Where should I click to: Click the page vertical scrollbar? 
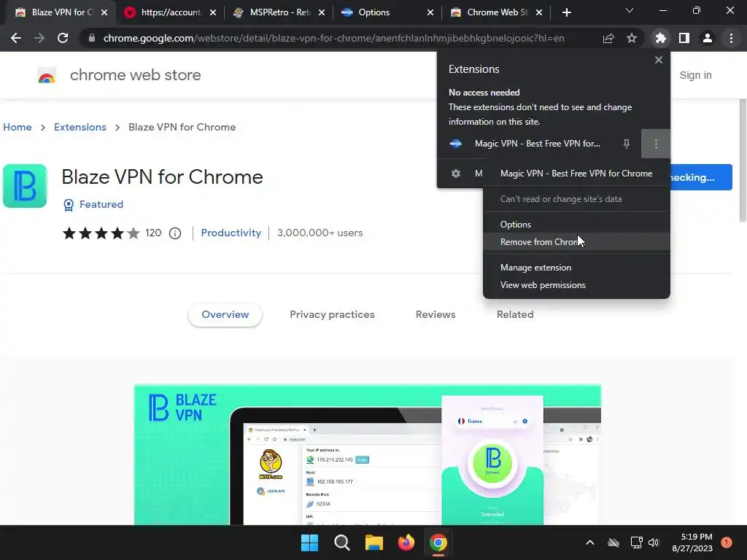point(742,160)
